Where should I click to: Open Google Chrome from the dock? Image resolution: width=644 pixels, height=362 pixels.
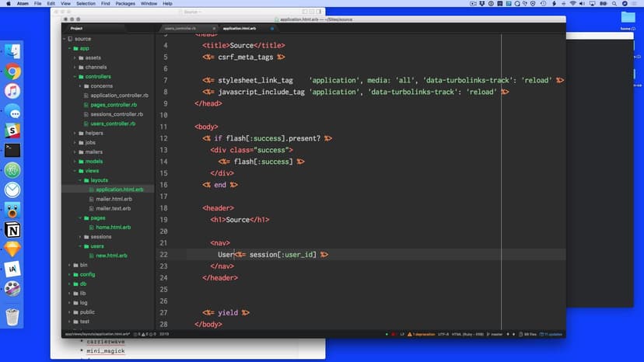coord(12,71)
